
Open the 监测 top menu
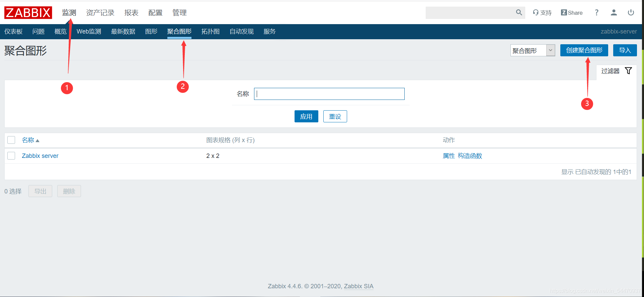[x=69, y=13]
